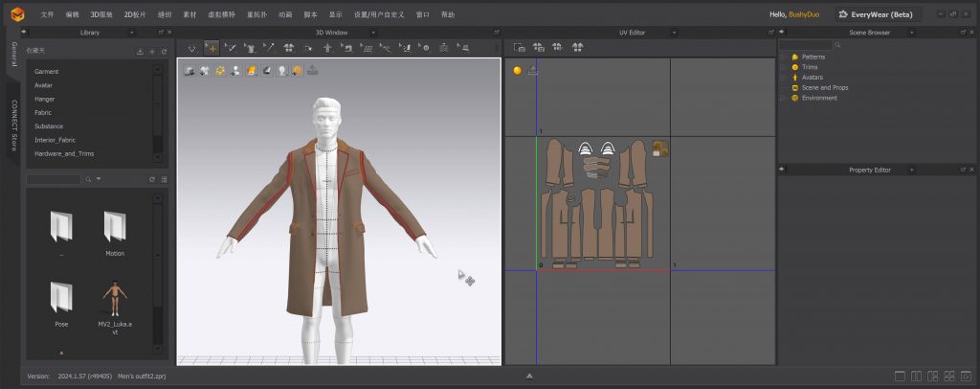Click the add-to-favorites plus icon in Library
The image size is (980, 389).
152,51
